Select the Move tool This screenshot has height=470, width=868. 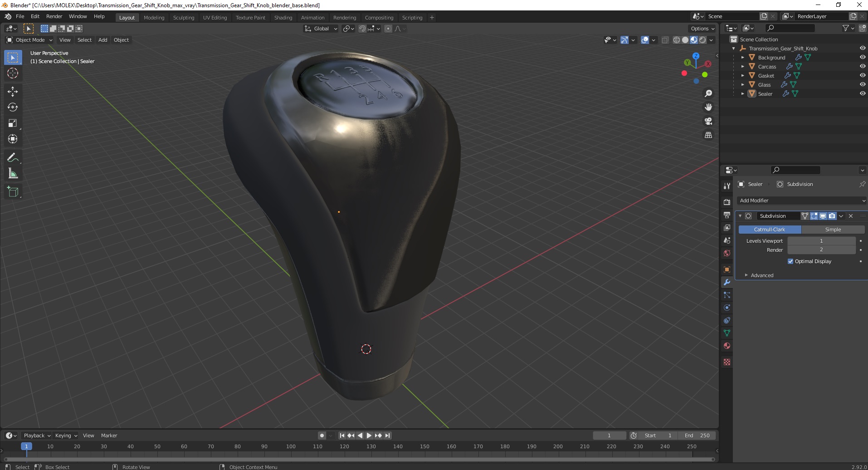(x=13, y=91)
